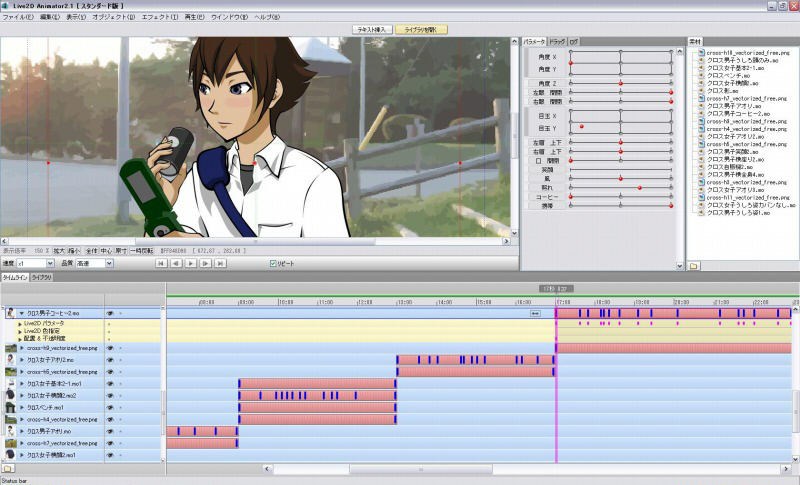
Task: Click the track-length arrow handle at 16:00
Action: [535, 313]
